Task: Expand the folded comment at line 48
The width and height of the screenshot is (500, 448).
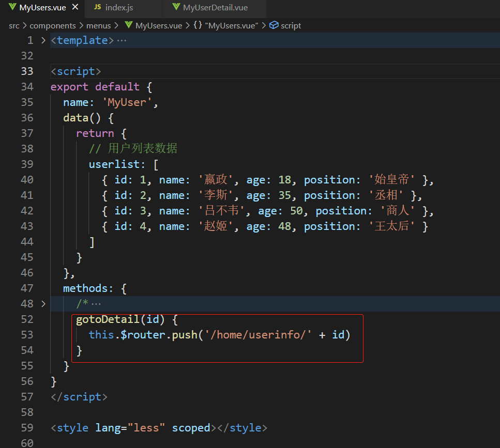Action: pos(43,304)
